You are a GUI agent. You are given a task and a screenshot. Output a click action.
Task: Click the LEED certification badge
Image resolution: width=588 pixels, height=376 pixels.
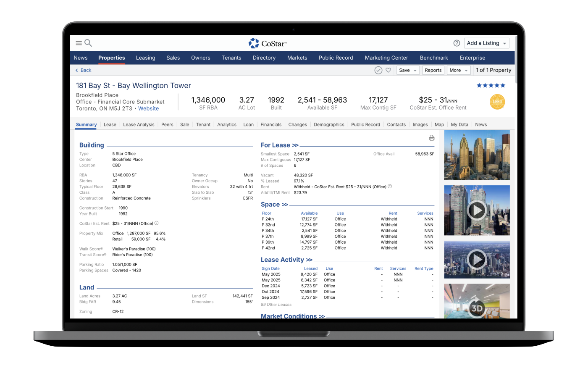point(497,102)
